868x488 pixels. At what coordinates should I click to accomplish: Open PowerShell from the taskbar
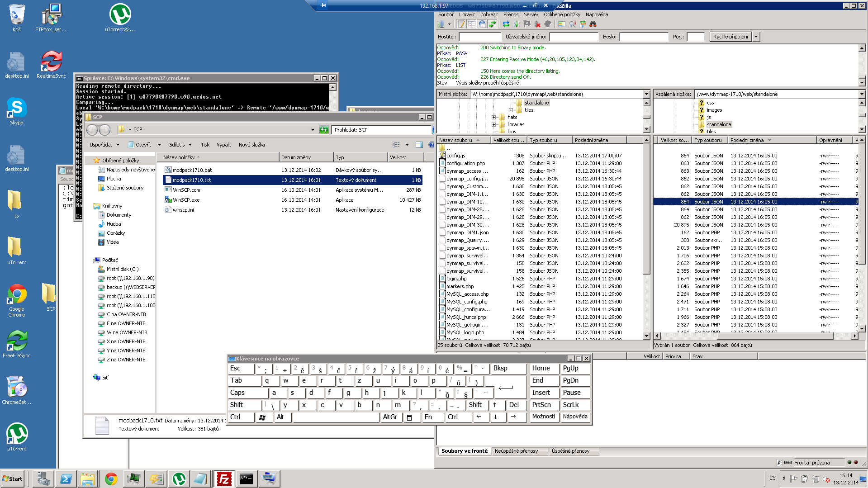(66, 479)
